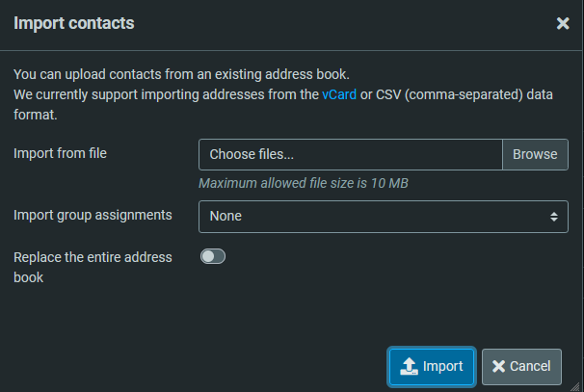Click the upload icon on Import button
584x392 pixels.
pyautogui.click(x=409, y=366)
